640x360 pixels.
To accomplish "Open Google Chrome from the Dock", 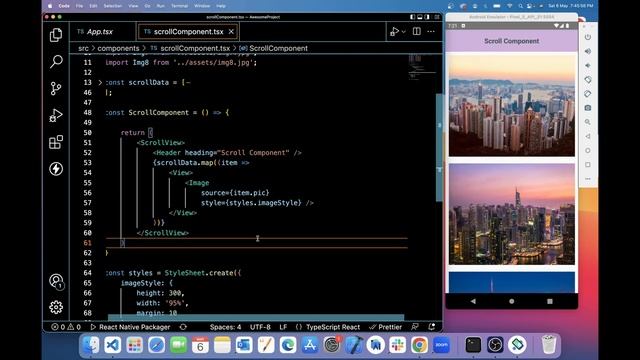I will click(419, 345).
